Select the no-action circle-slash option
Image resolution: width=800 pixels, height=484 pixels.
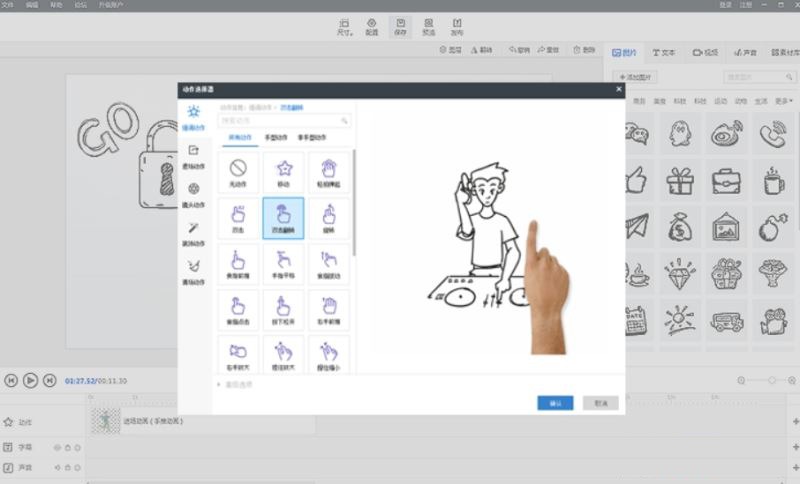[x=238, y=172]
